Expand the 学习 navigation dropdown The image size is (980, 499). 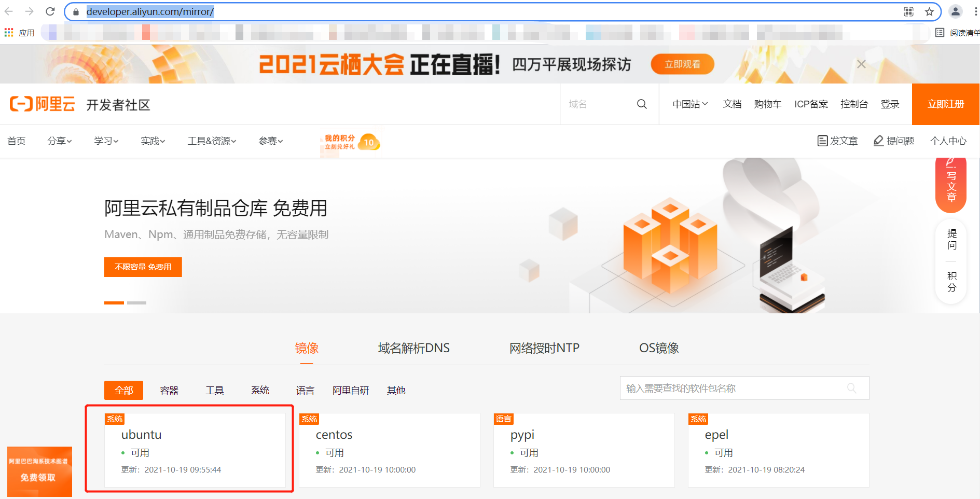click(x=106, y=141)
